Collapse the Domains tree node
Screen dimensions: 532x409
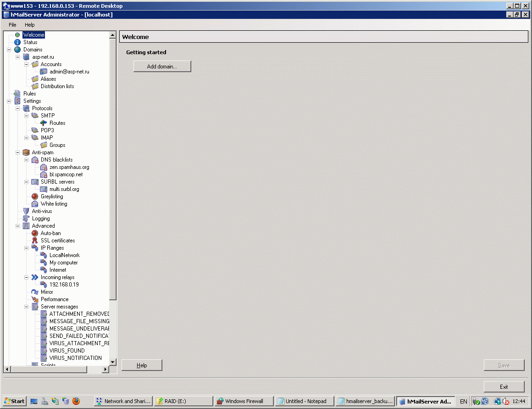pyautogui.click(x=9, y=50)
